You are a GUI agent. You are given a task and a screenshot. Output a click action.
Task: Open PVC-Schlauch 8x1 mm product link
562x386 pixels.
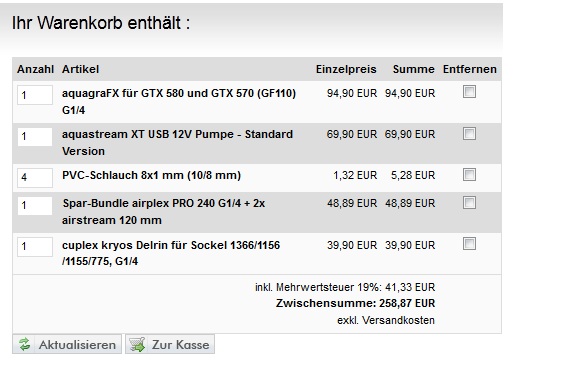(151, 175)
